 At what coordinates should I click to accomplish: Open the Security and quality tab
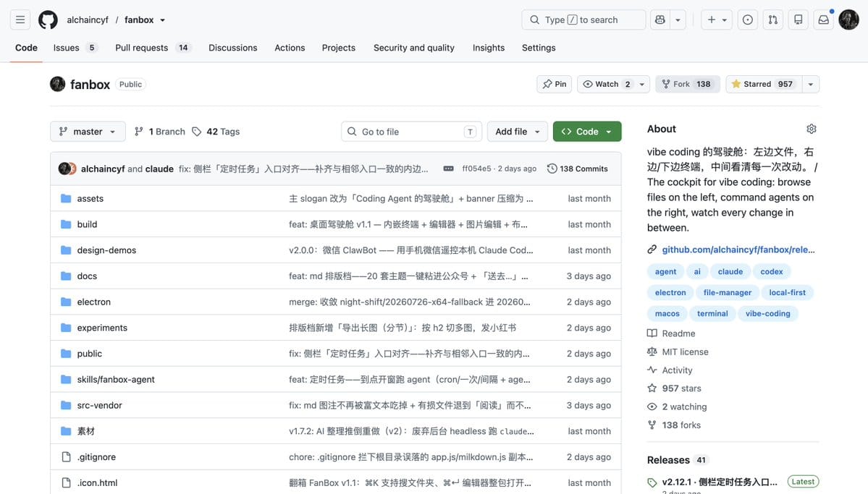click(x=414, y=48)
